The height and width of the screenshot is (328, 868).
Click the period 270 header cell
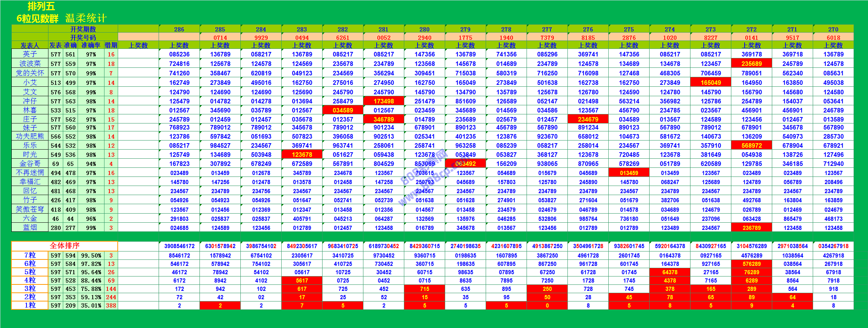pyautogui.click(x=833, y=29)
